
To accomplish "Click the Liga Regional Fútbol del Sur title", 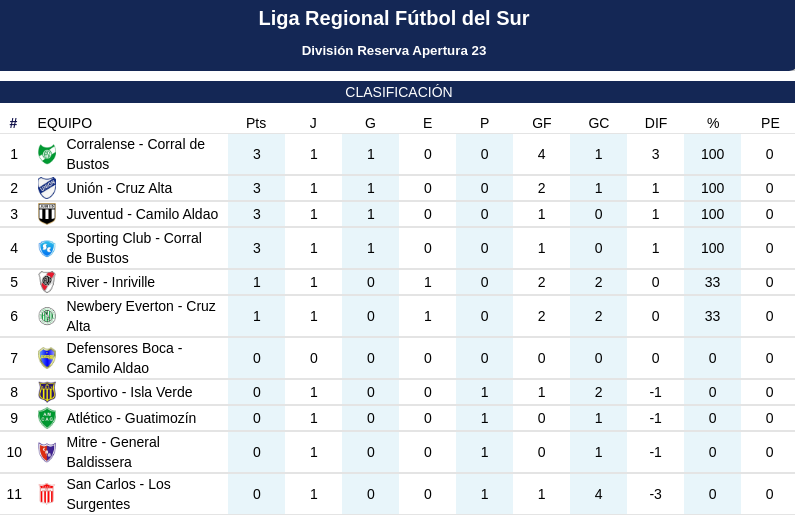I will pyautogui.click(x=394, y=18).
